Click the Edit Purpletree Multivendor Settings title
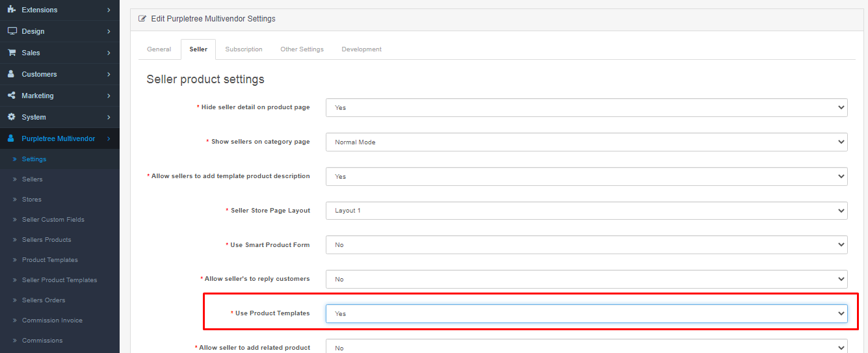Image resolution: width=868 pixels, height=353 pixels. point(213,19)
